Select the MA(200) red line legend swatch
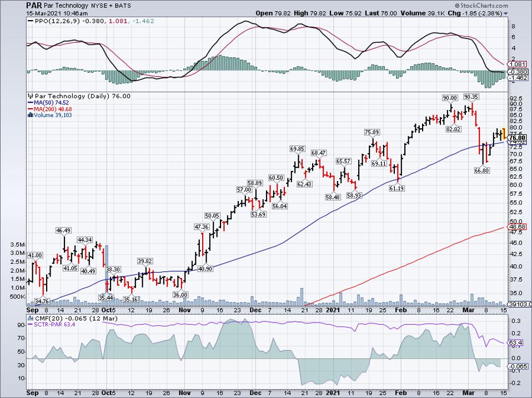The image size is (532, 398). click(x=30, y=109)
